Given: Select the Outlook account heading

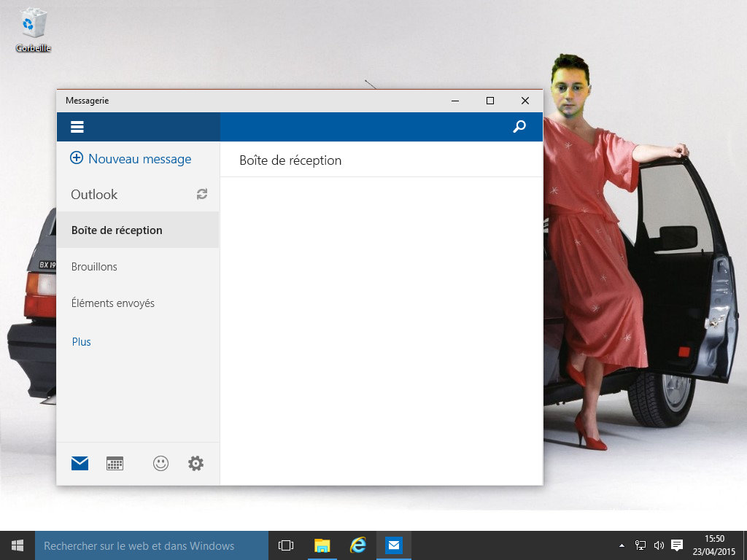Looking at the screenshot, I should tap(94, 195).
